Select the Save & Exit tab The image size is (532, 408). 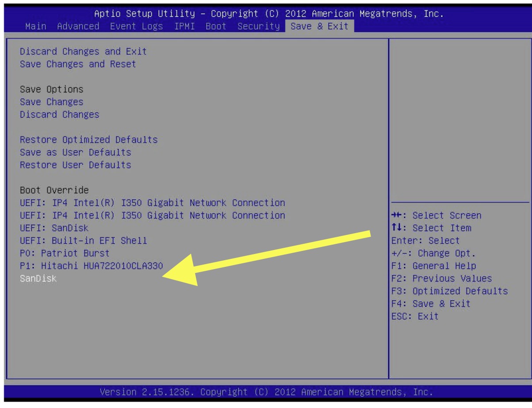319,26
